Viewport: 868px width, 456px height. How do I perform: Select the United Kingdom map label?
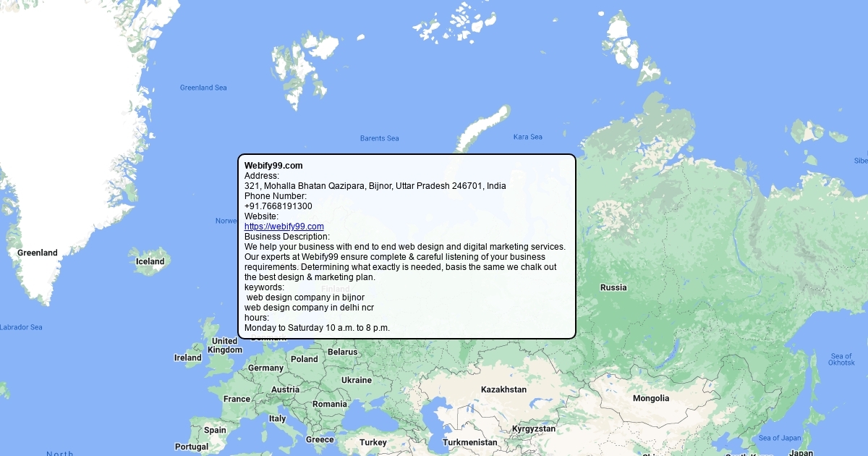pyautogui.click(x=225, y=345)
